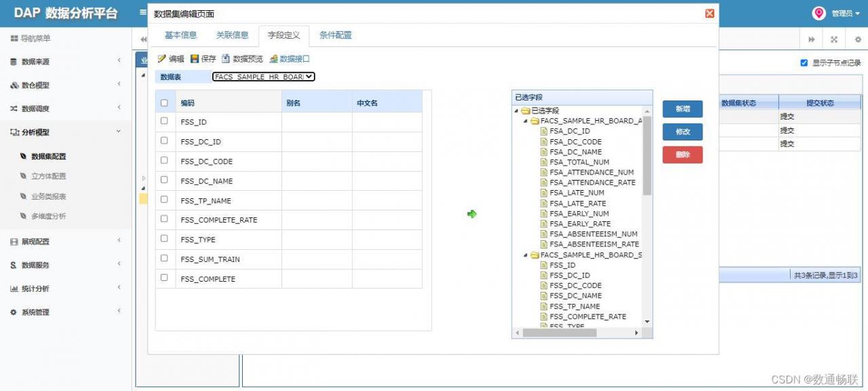This screenshot has height=391, width=868.
Task: Switch to the 基本信息 tab
Action: click(180, 35)
